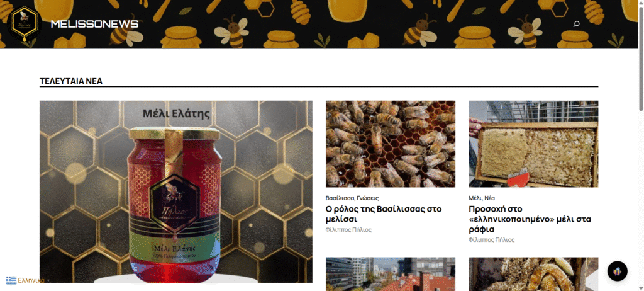Open the floating bee chat button

tap(618, 271)
